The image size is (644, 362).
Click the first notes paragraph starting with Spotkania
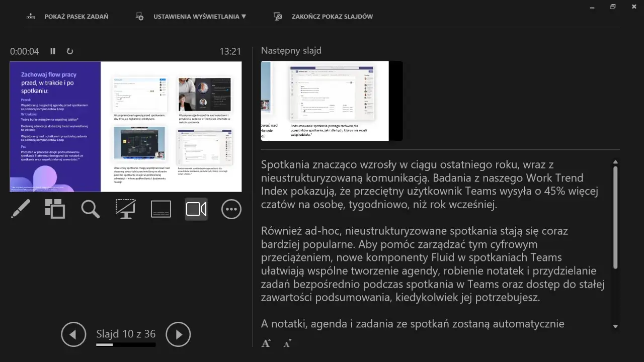(430, 184)
